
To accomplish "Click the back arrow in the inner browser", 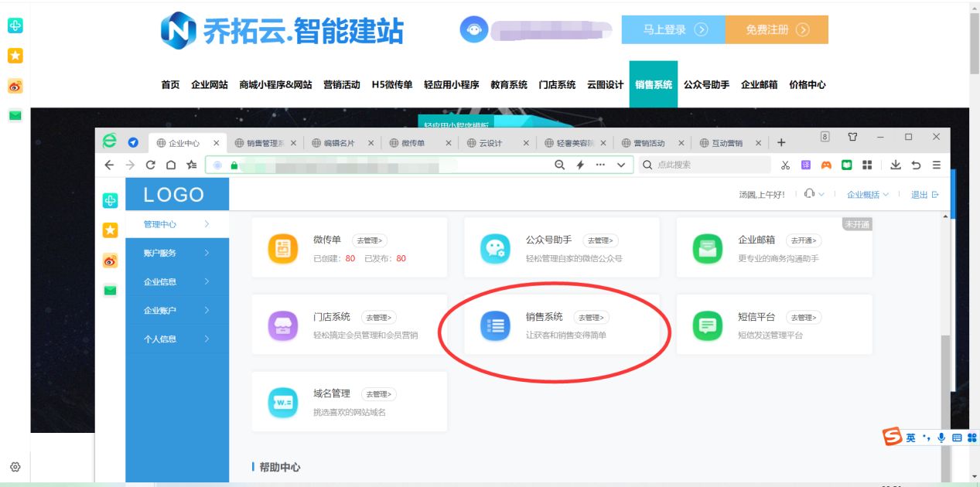I will 109,165.
